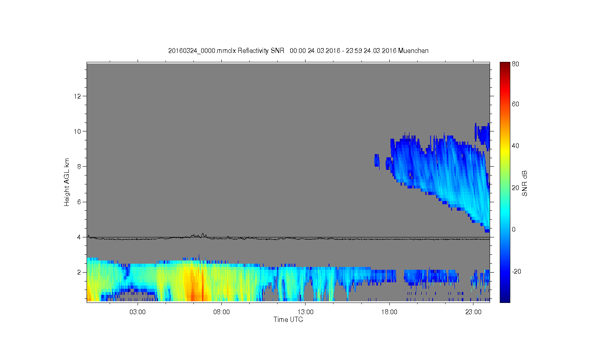Click the 'Time UTC' axis label
The height and width of the screenshot is (364, 607).
(288, 320)
